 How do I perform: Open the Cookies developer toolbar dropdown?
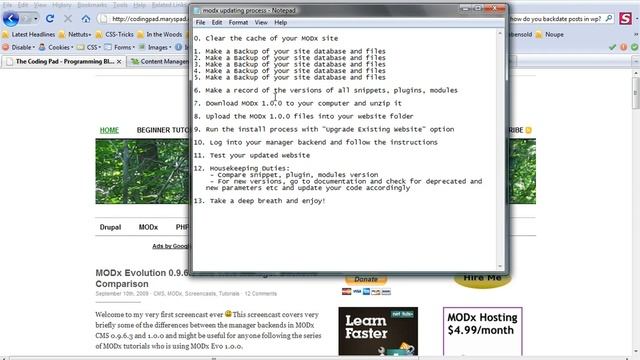coord(56,47)
